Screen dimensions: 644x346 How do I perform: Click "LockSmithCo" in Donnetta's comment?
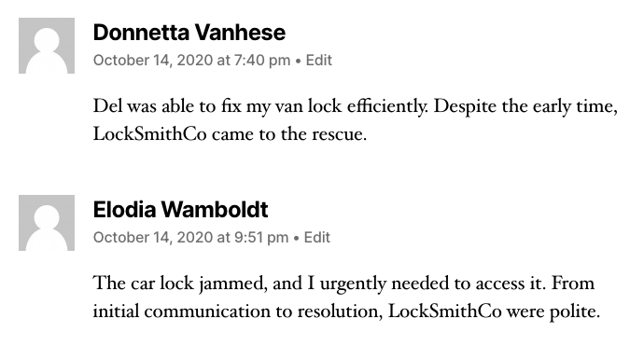[150, 134]
